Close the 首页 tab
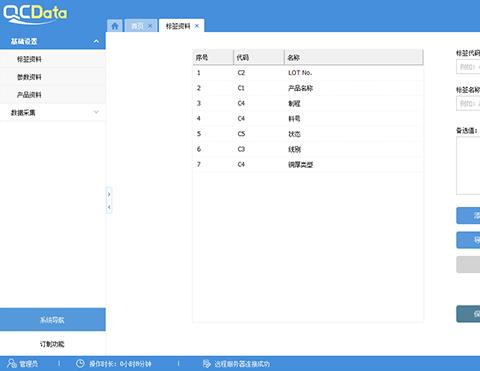 pos(150,26)
